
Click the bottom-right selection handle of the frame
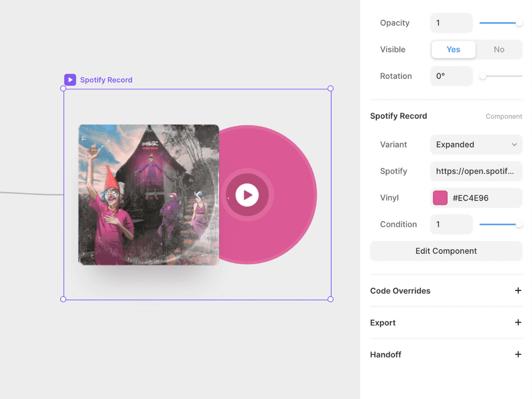(330, 299)
